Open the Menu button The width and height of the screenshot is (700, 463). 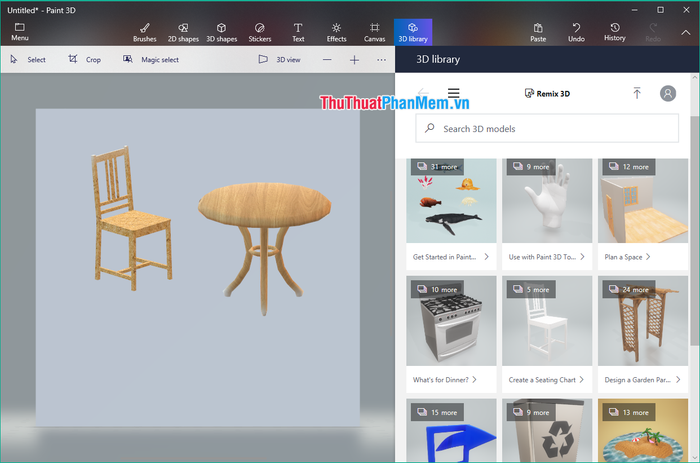[x=20, y=32]
